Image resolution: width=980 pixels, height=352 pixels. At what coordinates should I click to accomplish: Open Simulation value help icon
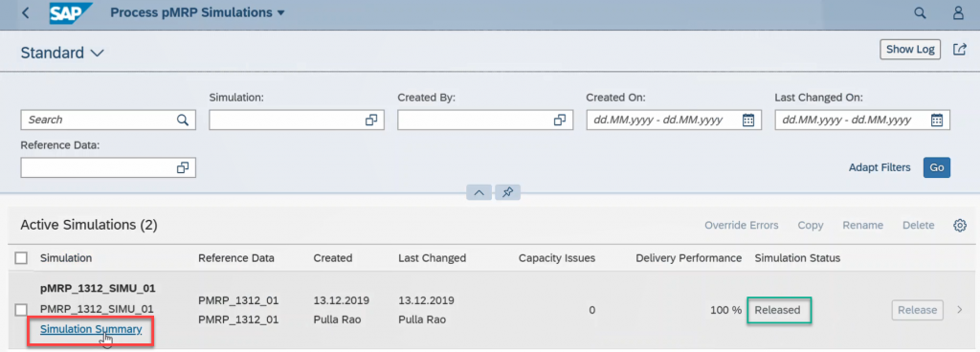(371, 120)
